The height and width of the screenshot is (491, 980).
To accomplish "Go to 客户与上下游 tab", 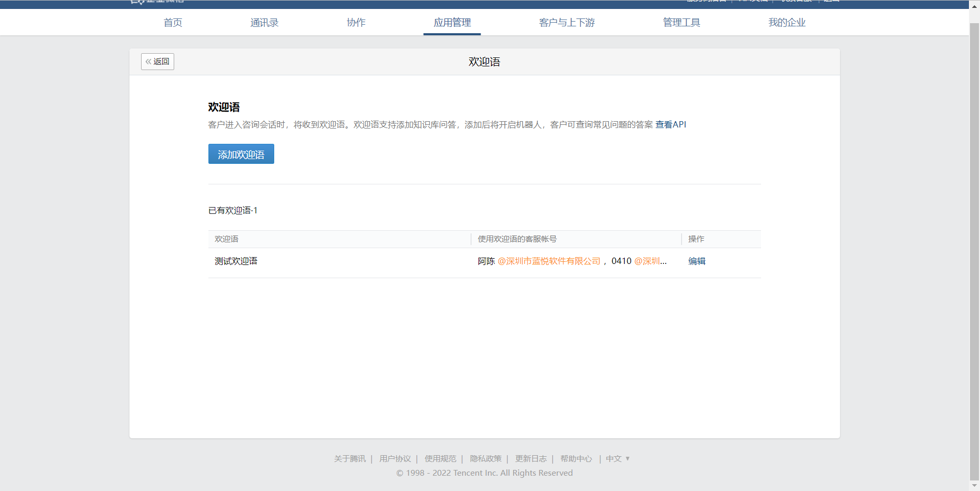I will [567, 23].
